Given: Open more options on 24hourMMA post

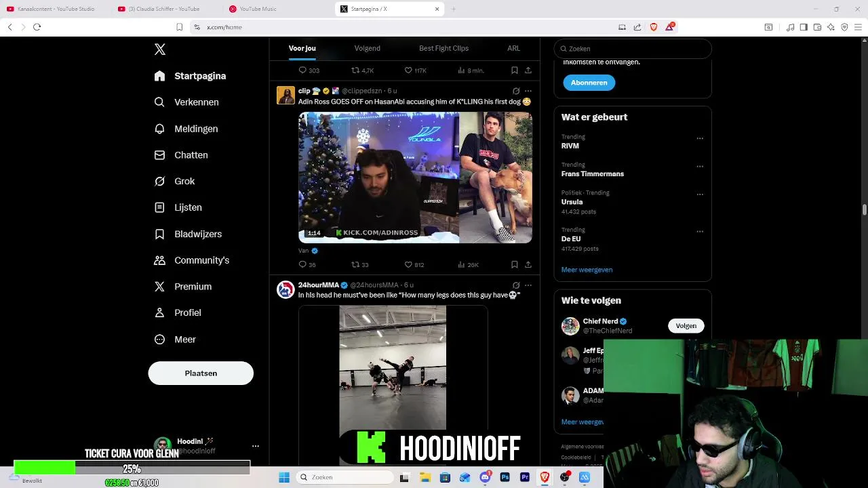Looking at the screenshot, I should [x=528, y=285].
